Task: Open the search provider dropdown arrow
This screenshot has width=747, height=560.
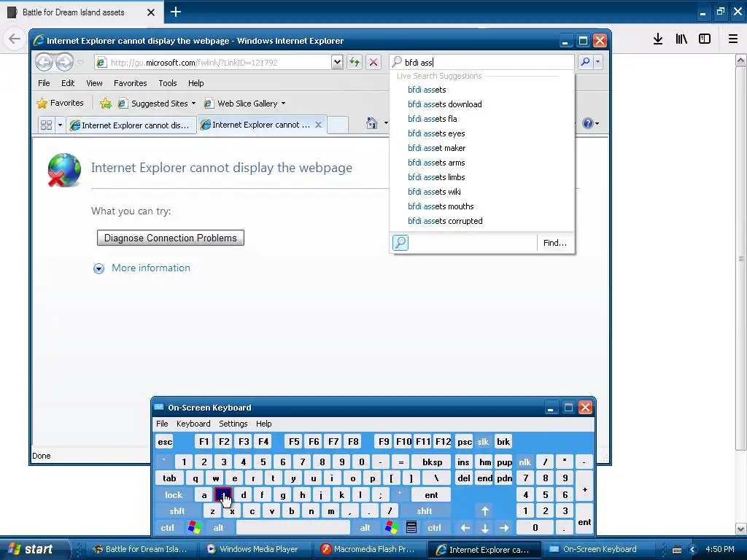Action: click(598, 62)
